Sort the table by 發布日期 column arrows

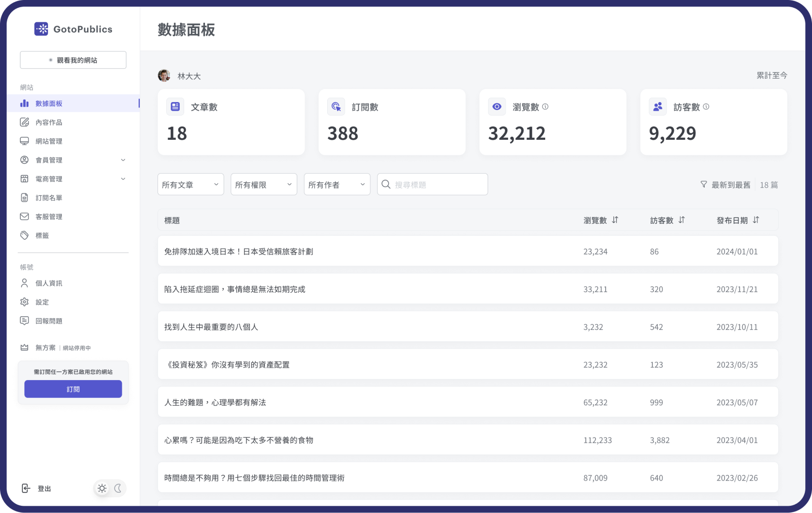click(756, 220)
